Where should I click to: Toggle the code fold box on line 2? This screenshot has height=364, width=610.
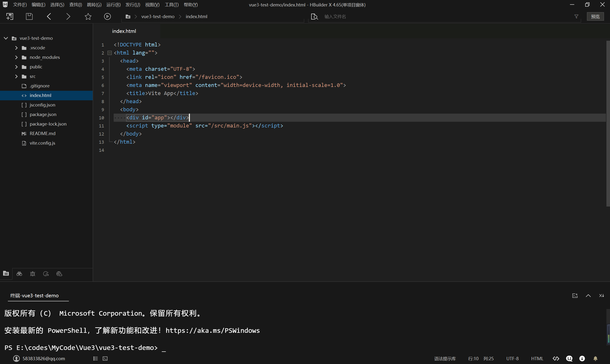(x=109, y=53)
